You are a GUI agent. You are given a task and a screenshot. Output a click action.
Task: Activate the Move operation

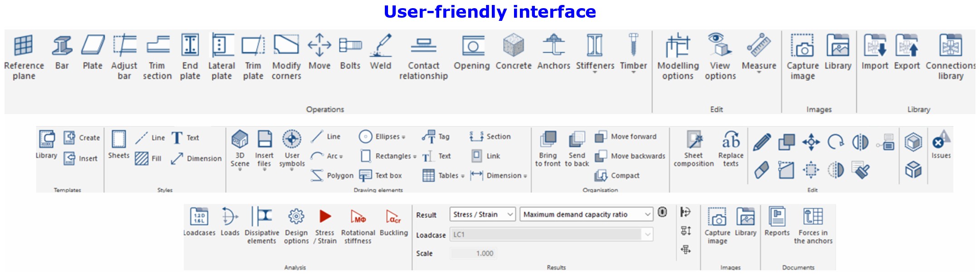pyautogui.click(x=320, y=53)
